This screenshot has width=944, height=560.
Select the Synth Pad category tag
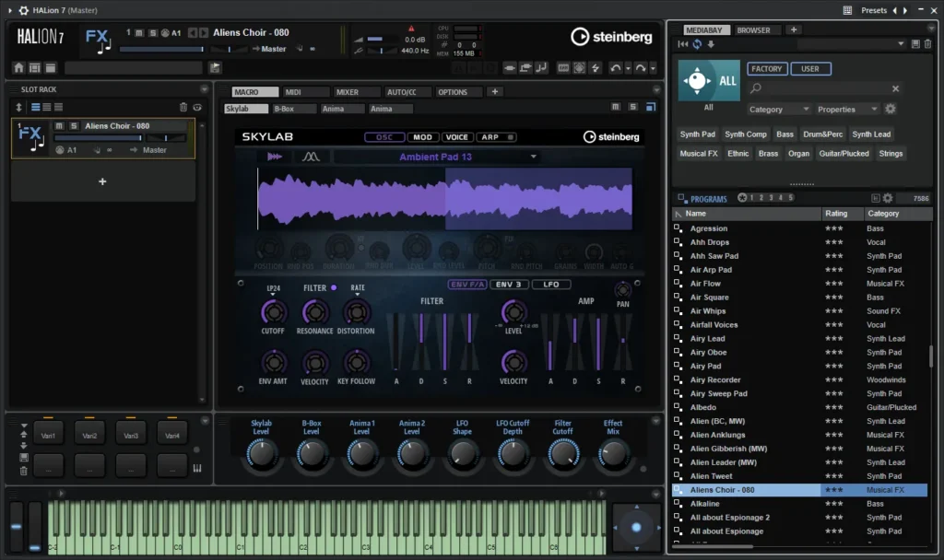tap(697, 134)
